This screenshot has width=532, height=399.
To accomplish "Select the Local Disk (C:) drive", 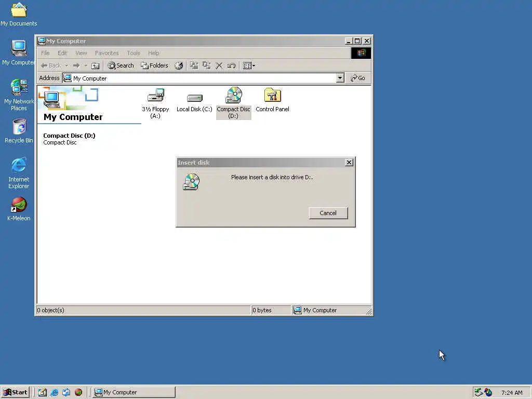I will point(194,103).
